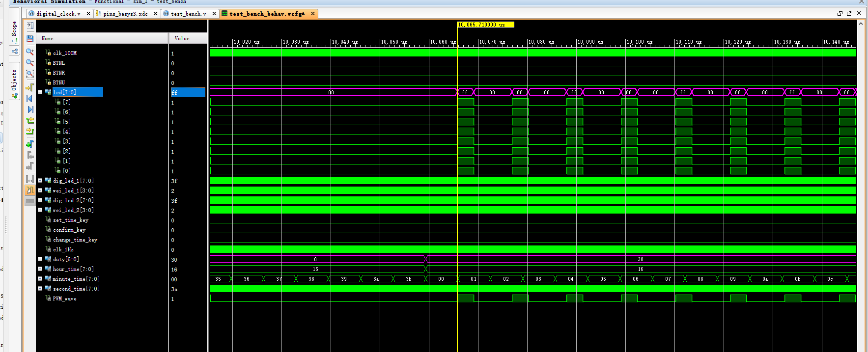Jump to last simulation time icon
The height and width of the screenshot is (352, 868).
click(x=30, y=109)
